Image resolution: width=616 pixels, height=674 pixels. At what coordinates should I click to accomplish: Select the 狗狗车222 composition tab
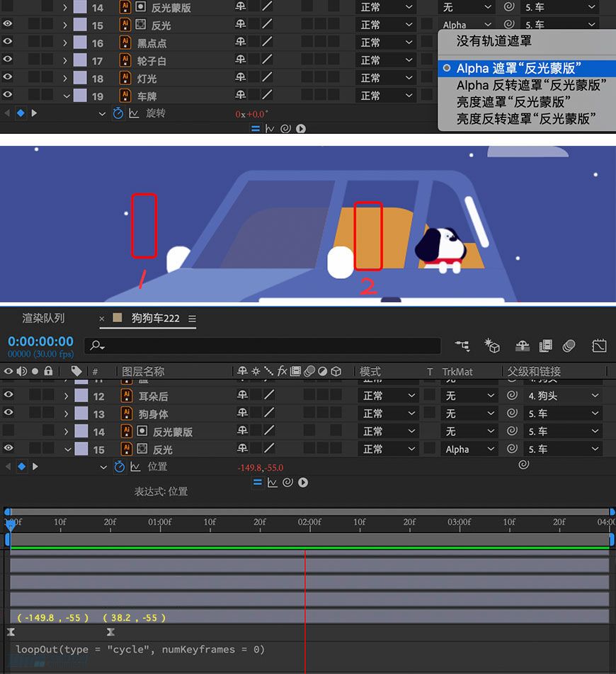pos(155,318)
